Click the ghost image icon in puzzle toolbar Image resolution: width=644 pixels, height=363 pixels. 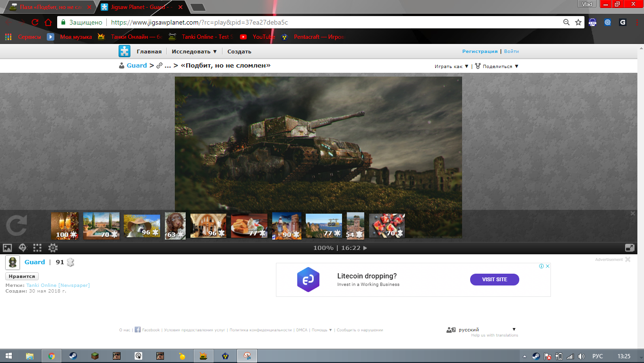point(22,248)
